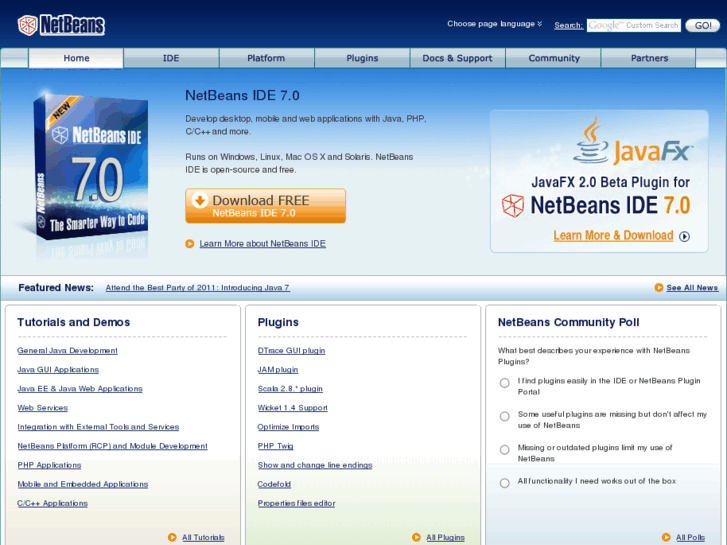Open PHP Twig plugin link
Screen dimensions: 727x545
click(275, 446)
